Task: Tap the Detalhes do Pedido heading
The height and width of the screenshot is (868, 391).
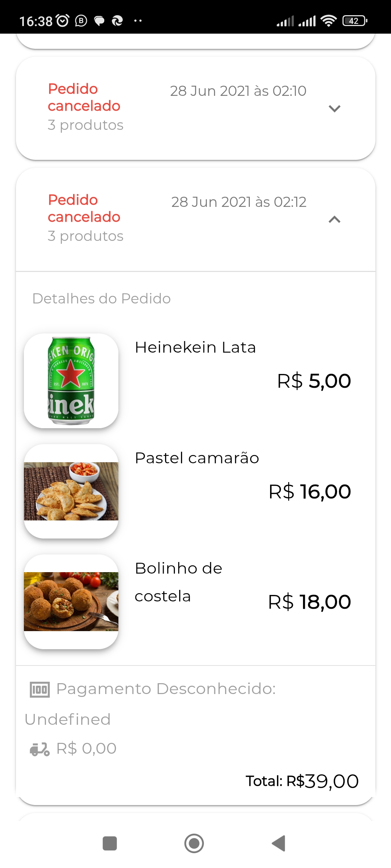Action: 101,299
